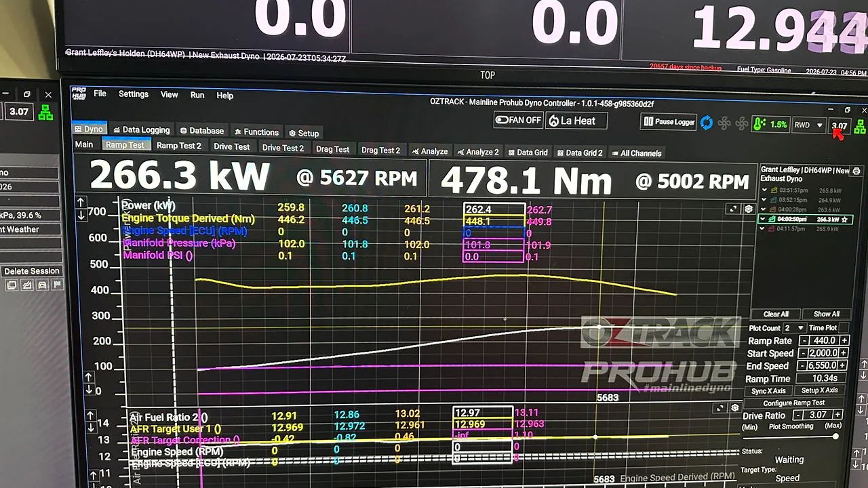Open the Analyze tab
The image size is (868, 488).
429,151
